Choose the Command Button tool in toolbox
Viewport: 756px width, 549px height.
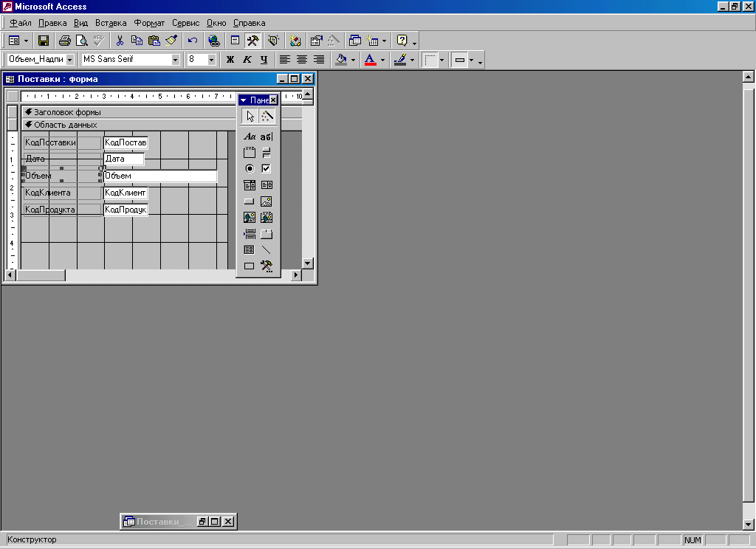(x=250, y=201)
